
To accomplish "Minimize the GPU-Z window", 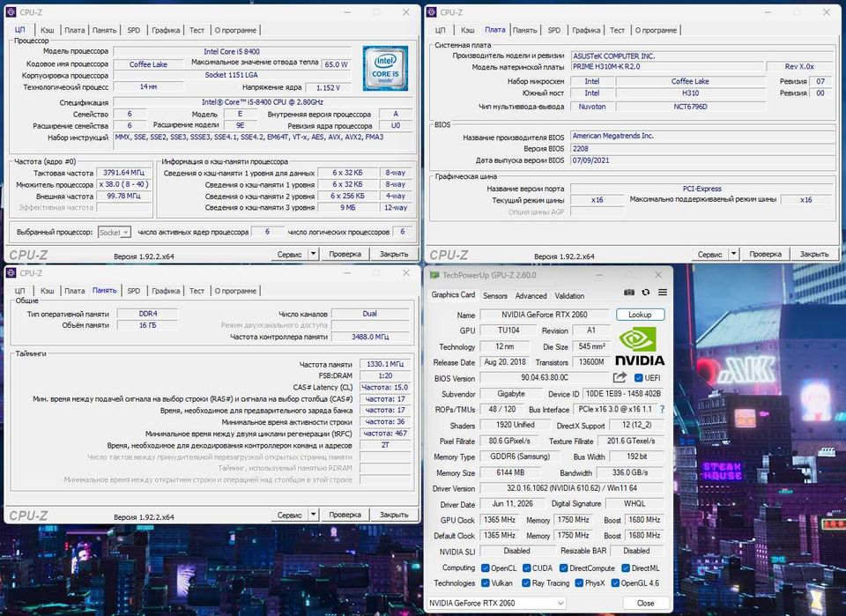I will (x=599, y=275).
